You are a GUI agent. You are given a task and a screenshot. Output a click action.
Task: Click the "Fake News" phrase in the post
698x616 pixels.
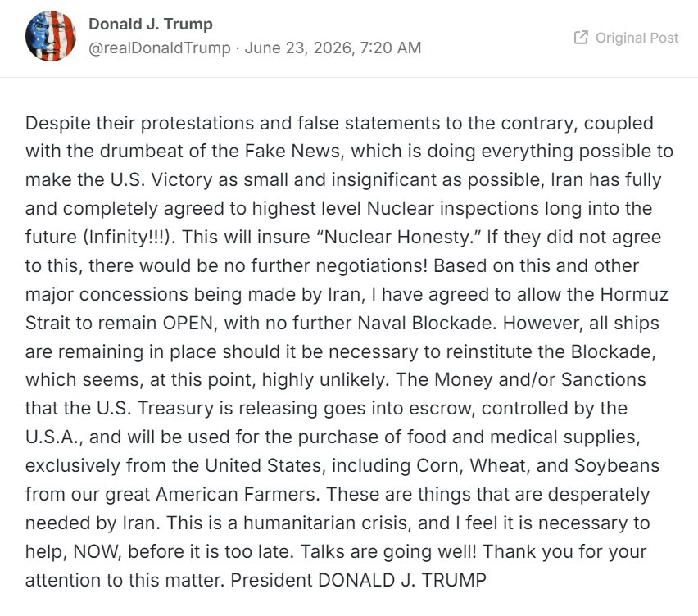click(292, 151)
